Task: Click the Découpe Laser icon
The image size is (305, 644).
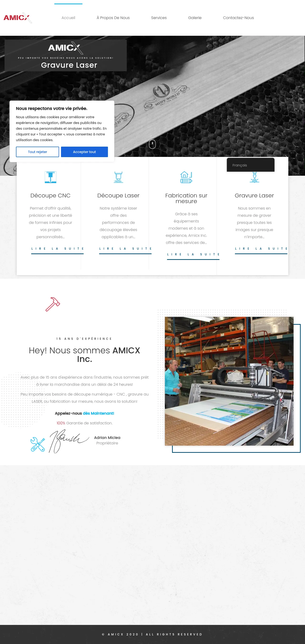Action: [118, 177]
